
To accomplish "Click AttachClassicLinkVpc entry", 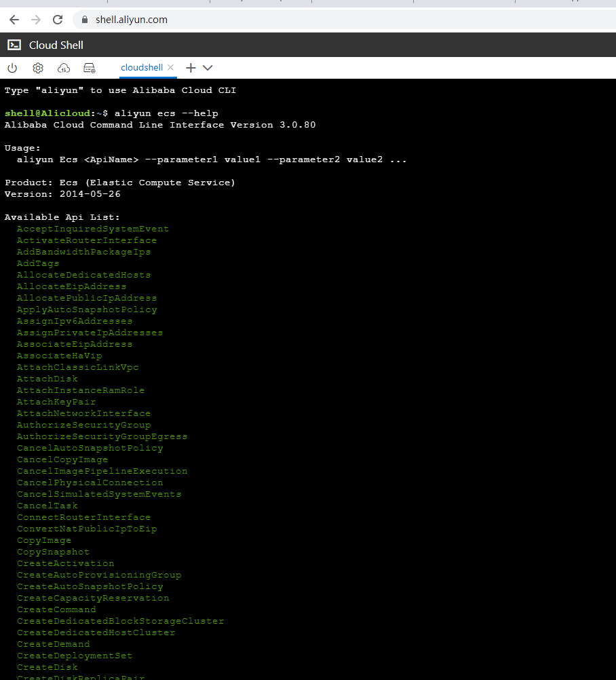I will [x=77, y=367].
